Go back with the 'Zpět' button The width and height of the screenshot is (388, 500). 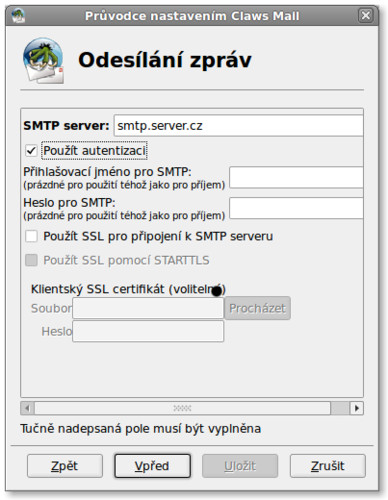click(x=65, y=466)
